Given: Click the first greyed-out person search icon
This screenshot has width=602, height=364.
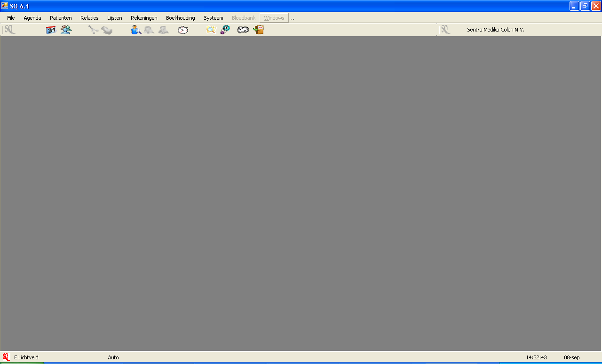Looking at the screenshot, I should click(x=149, y=30).
